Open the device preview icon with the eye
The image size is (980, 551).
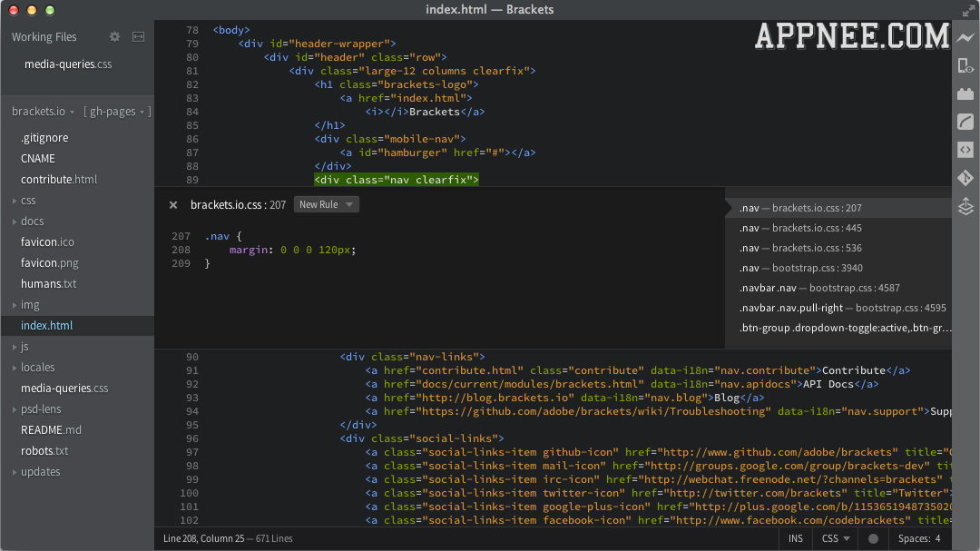pyautogui.click(x=965, y=65)
